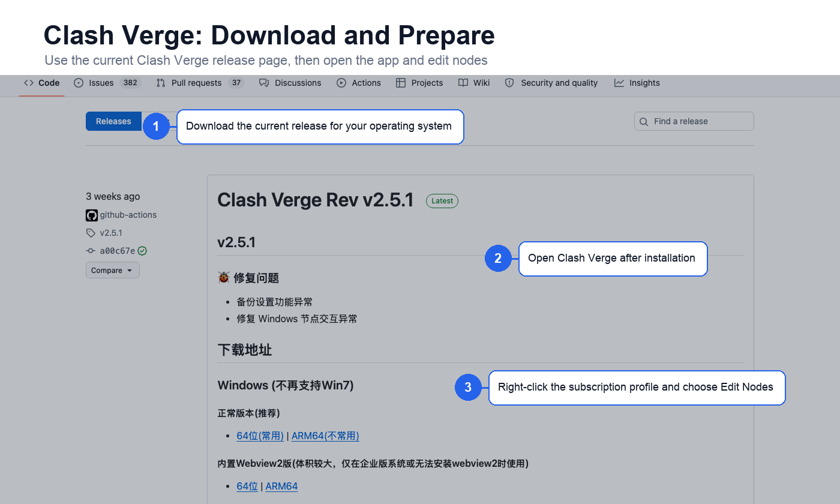Focus the Find a release search field

(694, 121)
